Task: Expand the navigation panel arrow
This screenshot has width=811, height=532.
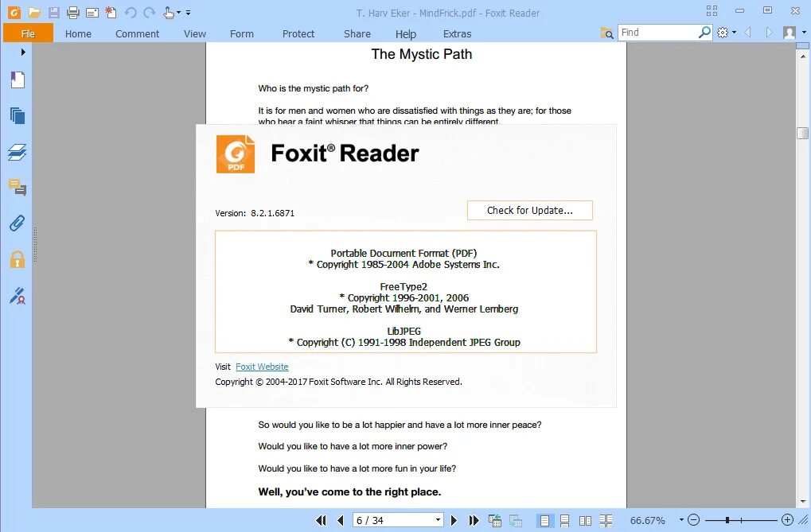Action: point(23,52)
